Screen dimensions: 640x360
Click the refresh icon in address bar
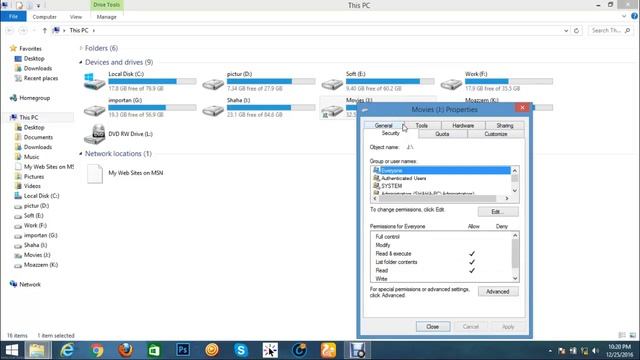click(576, 31)
